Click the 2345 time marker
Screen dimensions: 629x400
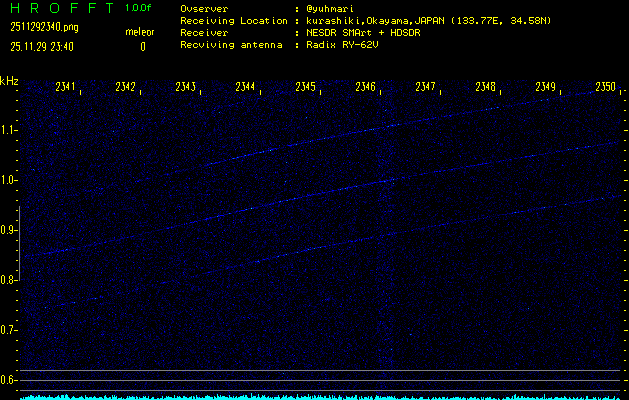(x=306, y=88)
